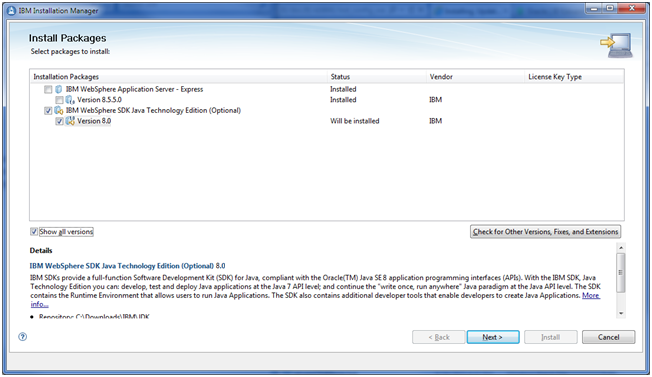Toggle the Show all versions checkbox
This screenshot has width=652, height=377.
[x=34, y=232]
